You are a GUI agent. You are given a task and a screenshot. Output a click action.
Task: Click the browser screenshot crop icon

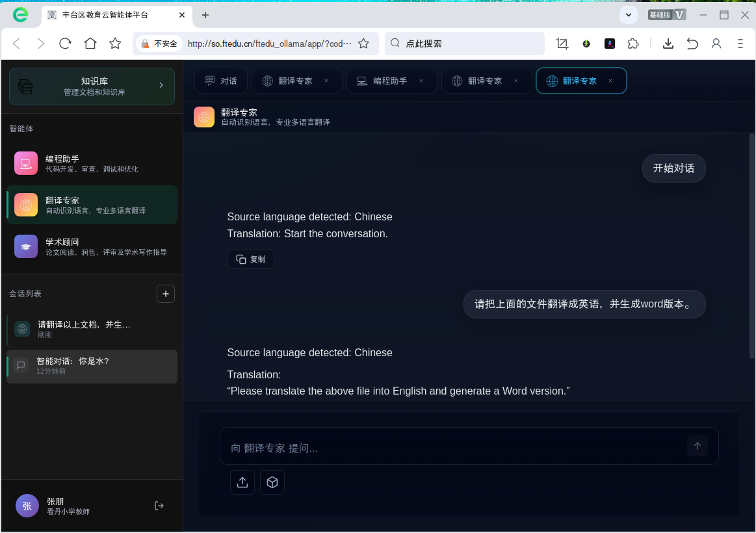tap(562, 44)
